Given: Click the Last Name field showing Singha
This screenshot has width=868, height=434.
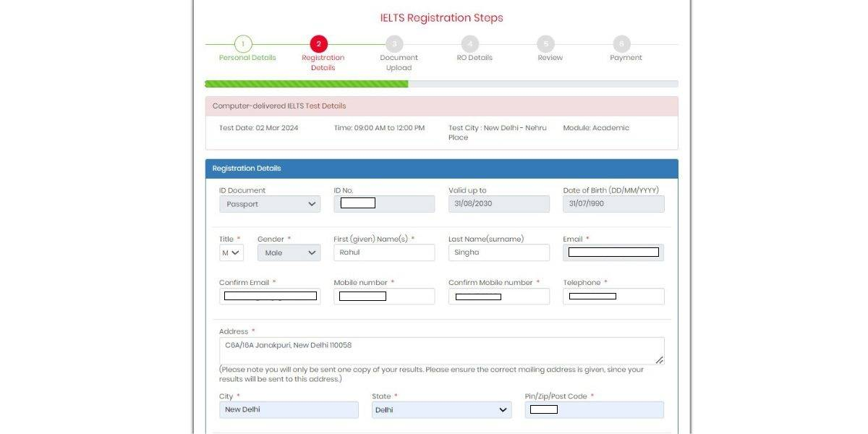Looking at the screenshot, I should 498,252.
